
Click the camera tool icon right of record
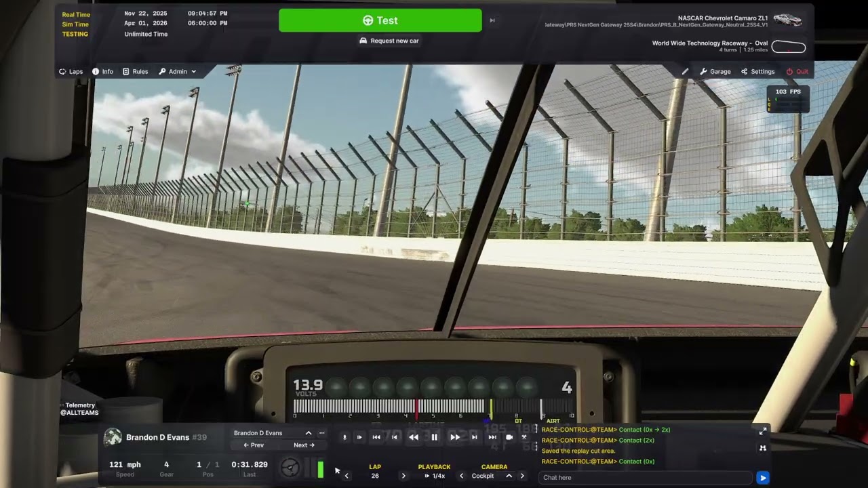pyautogui.click(x=524, y=437)
